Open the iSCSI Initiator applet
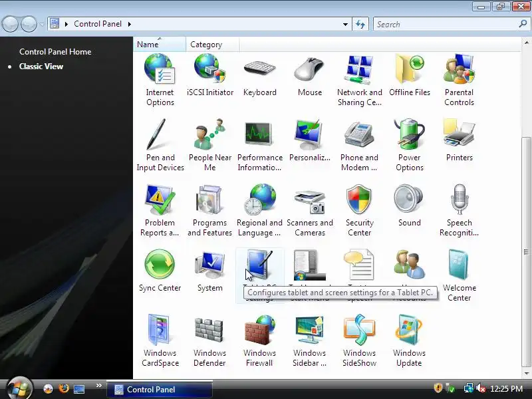Viewport: 532px width, 399px height. [210, 76]
